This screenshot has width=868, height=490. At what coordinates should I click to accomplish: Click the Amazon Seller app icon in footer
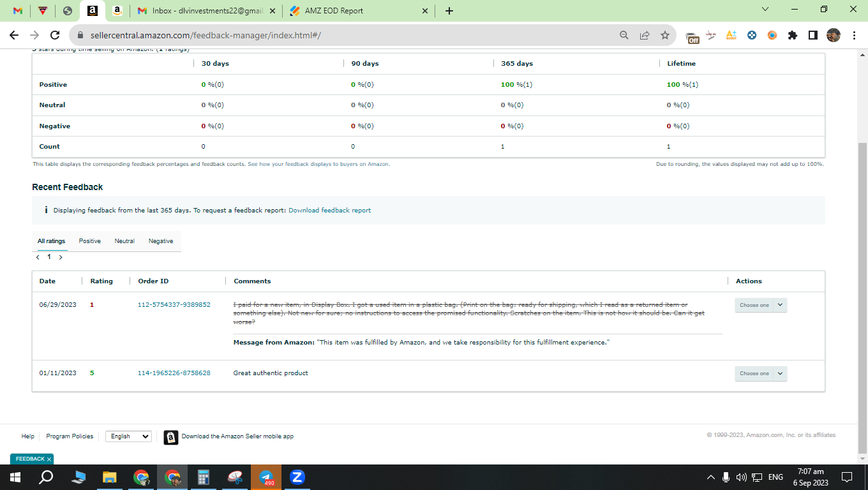coord(171,437)
